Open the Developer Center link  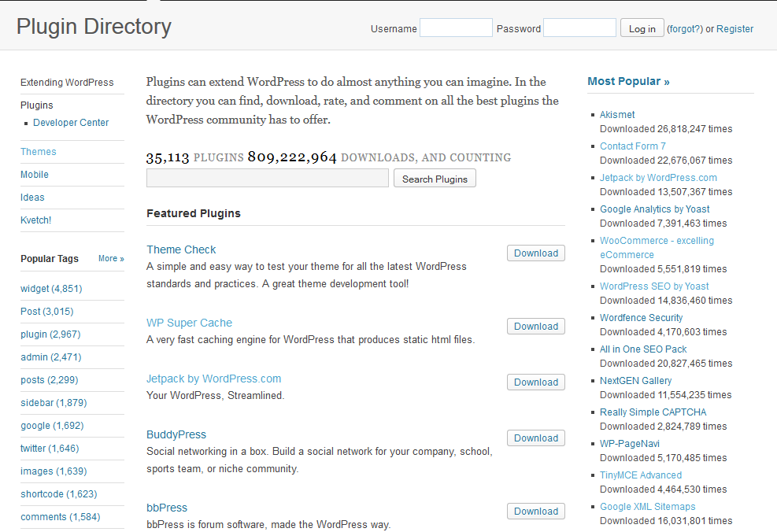[x=71, y=122]
